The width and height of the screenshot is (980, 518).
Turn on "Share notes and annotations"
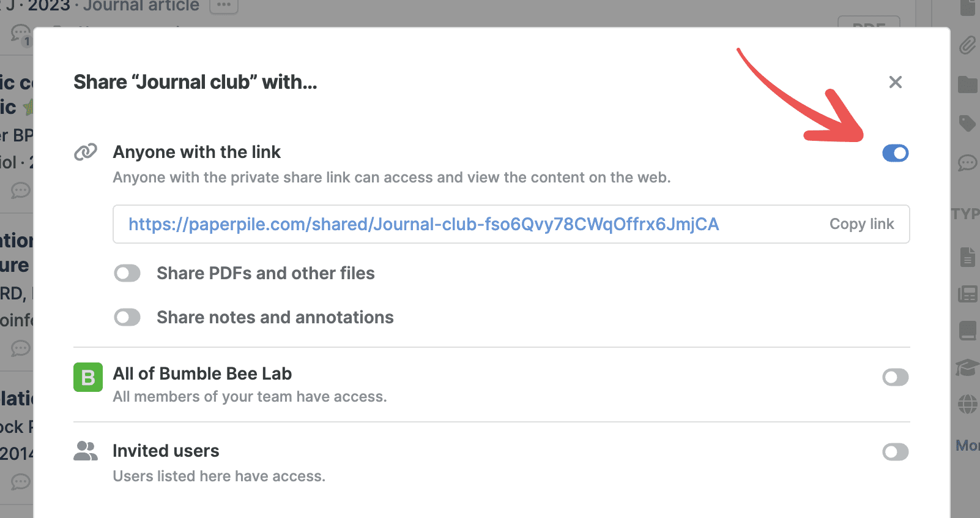127,317
